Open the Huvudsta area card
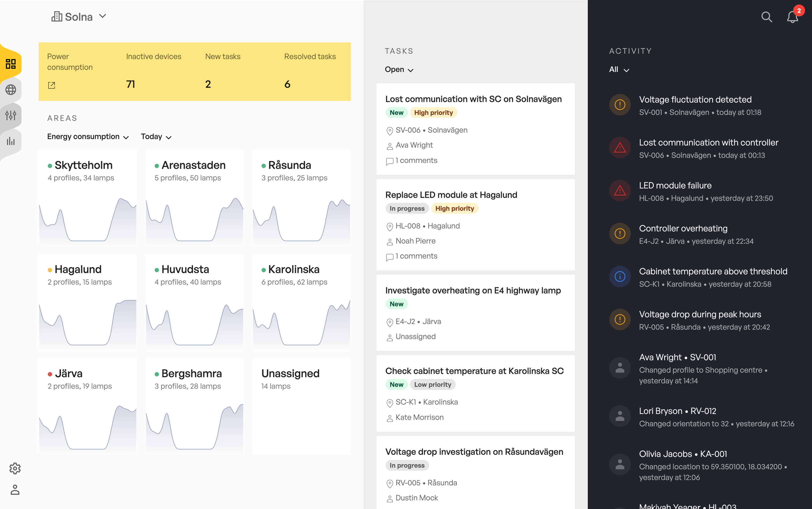Screen dimensions: 812x509 195,302
